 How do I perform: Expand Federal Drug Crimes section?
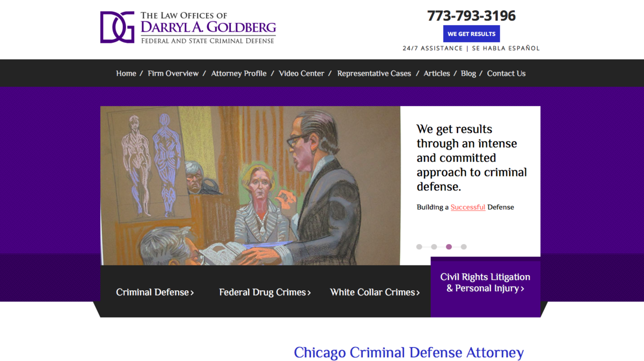coord(265,292)
